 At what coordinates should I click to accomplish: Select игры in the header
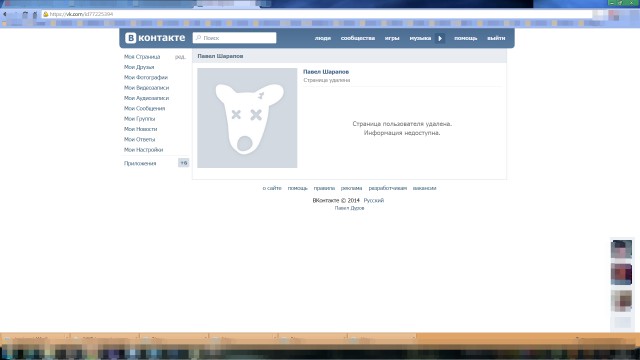[x=392, y=38]
